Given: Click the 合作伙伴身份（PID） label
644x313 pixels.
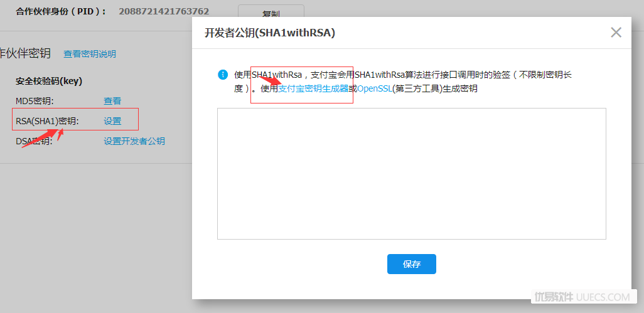Looking at the screenshot, I should [61, 11].
